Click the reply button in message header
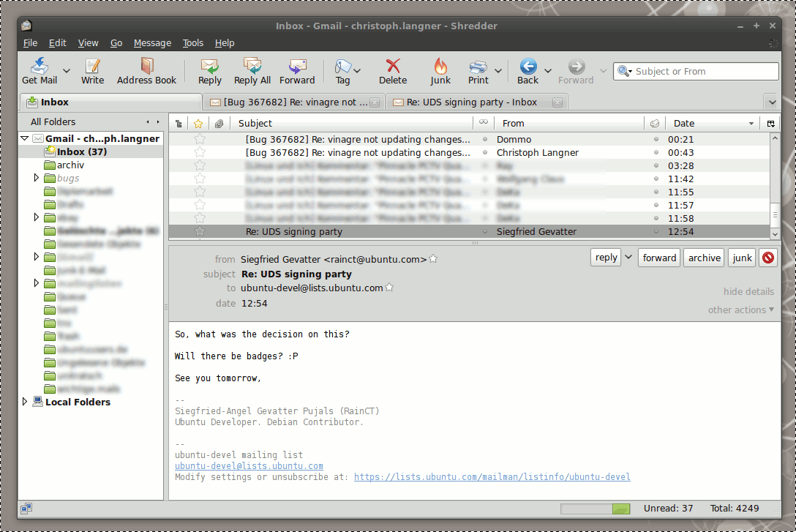This screenshot has height=532, width=796. 606,258
